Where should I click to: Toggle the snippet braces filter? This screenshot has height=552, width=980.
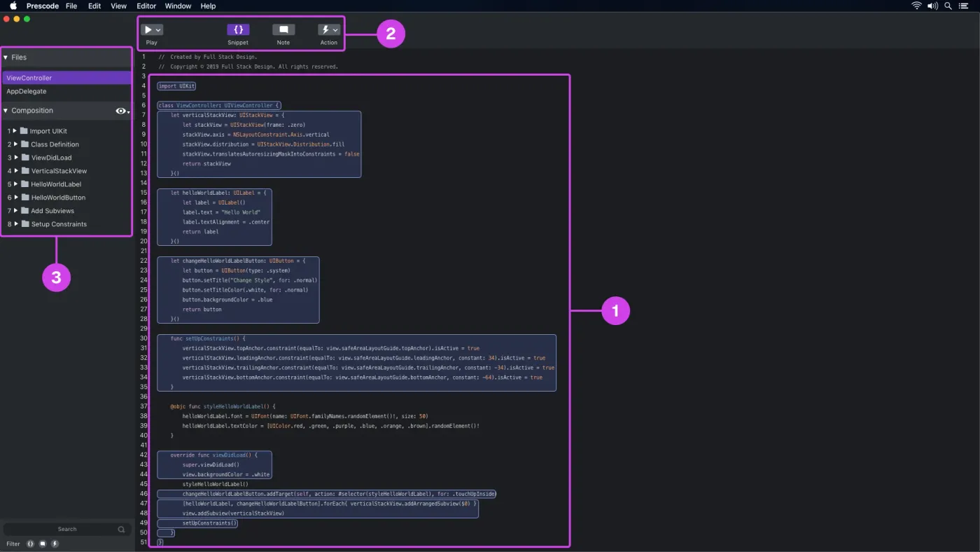[30, 544]
